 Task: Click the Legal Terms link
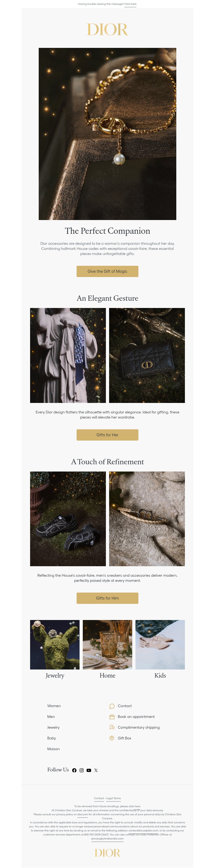(x=113, y=798)
